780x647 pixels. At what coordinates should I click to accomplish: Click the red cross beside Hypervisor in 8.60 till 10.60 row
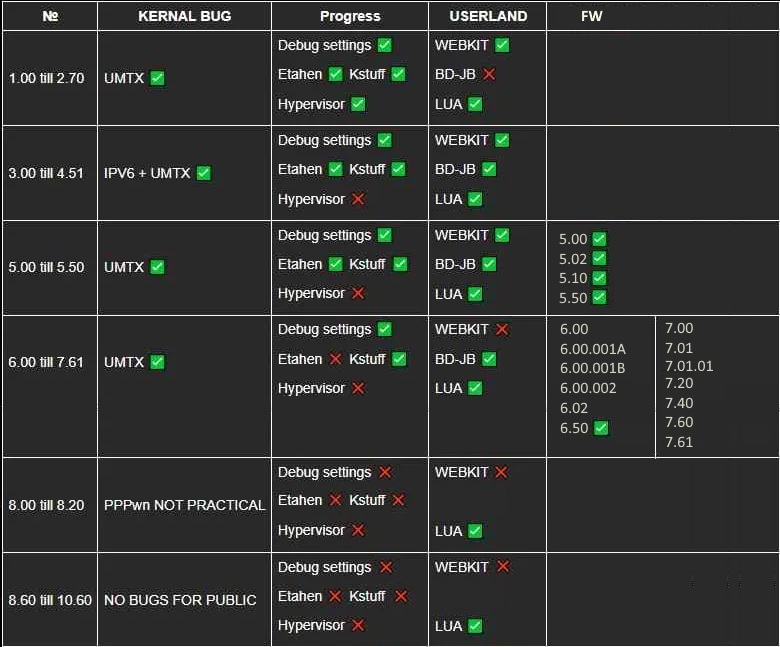pyautogui.click(x=358, y=625)
